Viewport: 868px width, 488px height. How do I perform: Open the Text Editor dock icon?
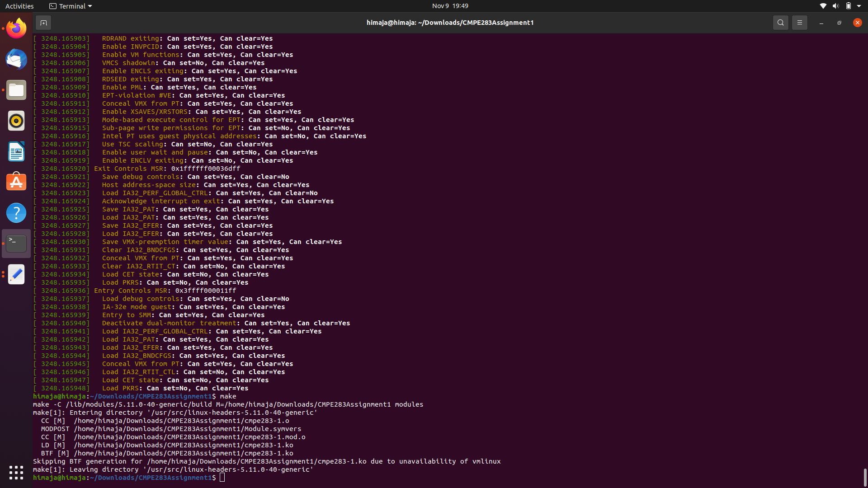(x=16, y=274)
